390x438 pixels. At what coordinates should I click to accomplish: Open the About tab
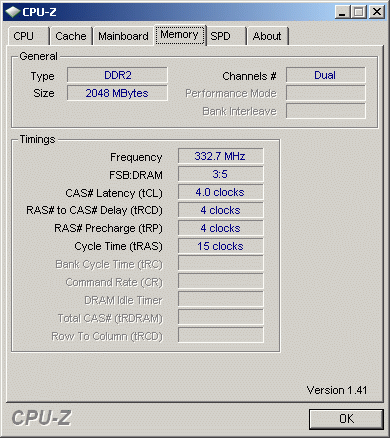pyautogui.click(x=267, y=36)
